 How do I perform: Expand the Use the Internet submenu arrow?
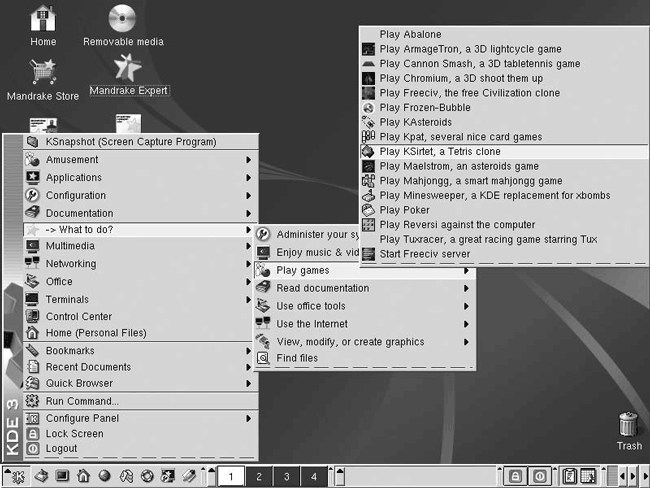(466, 324)
